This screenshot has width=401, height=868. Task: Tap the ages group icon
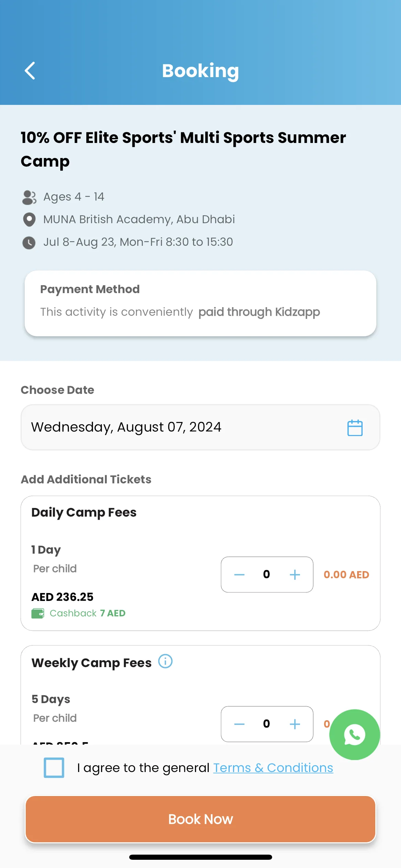click(29, 197)
